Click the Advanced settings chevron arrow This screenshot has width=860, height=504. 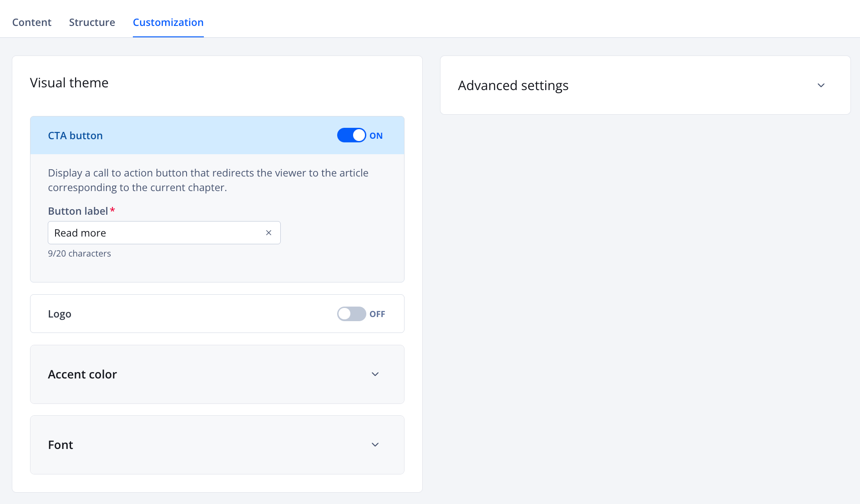click(x=821, y=86)
